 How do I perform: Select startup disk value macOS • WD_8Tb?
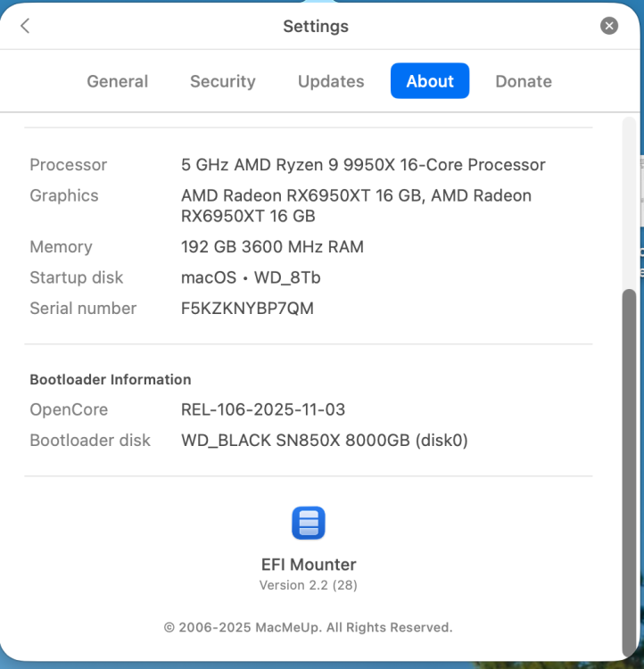point(251,277)
